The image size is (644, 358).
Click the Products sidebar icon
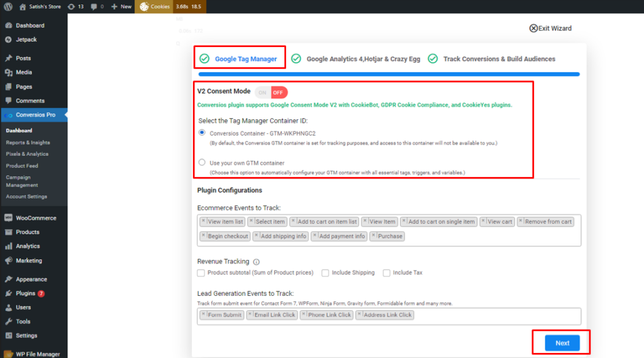9,232
